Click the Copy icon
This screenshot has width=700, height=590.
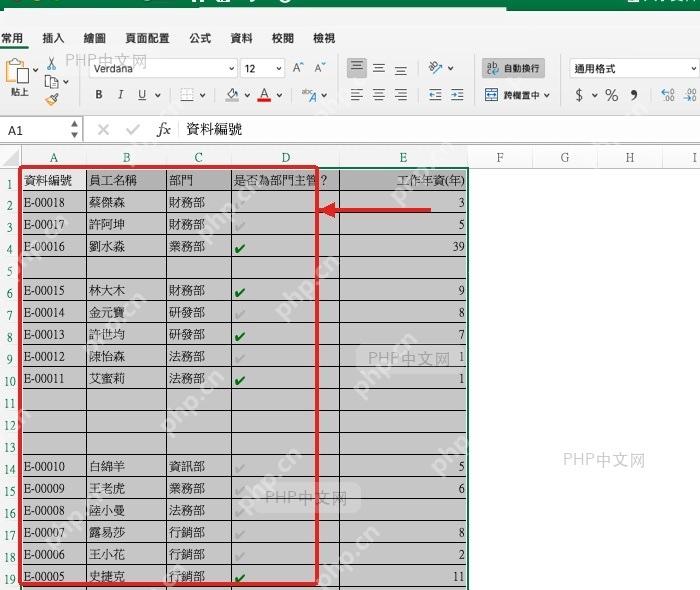(x=52, y=82)
